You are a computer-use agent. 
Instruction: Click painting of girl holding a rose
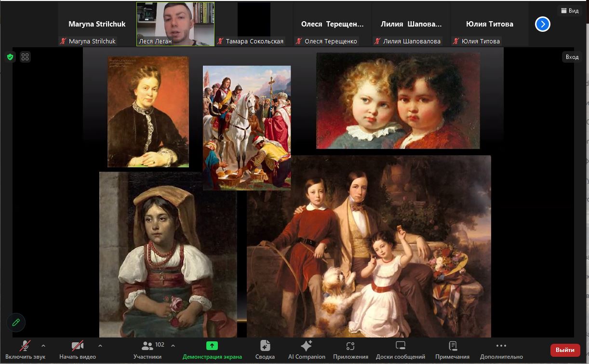point(168,255)
